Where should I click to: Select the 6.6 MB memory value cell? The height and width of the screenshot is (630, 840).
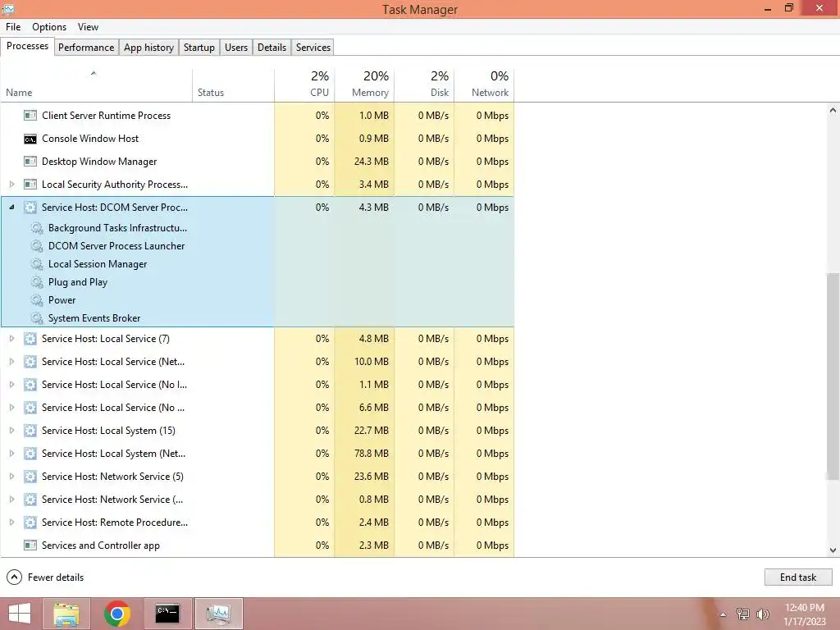click(x=364, y=408)
